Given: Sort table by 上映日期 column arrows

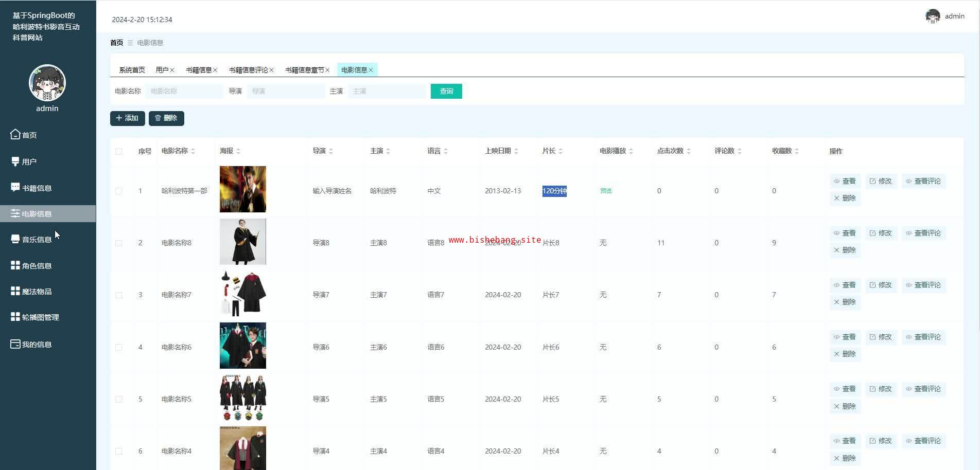Looking at the screenshot, I should pyautogui.click(x=516, y=151).
